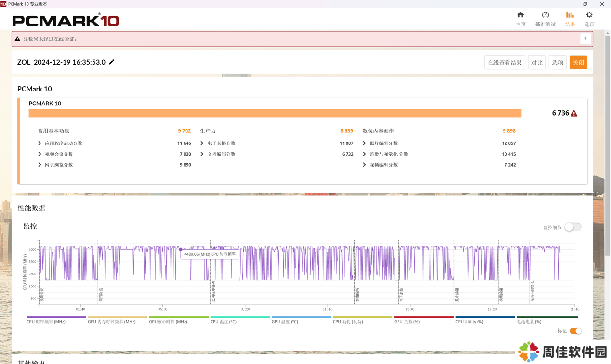Click the pencil icon to rename result

112,62
